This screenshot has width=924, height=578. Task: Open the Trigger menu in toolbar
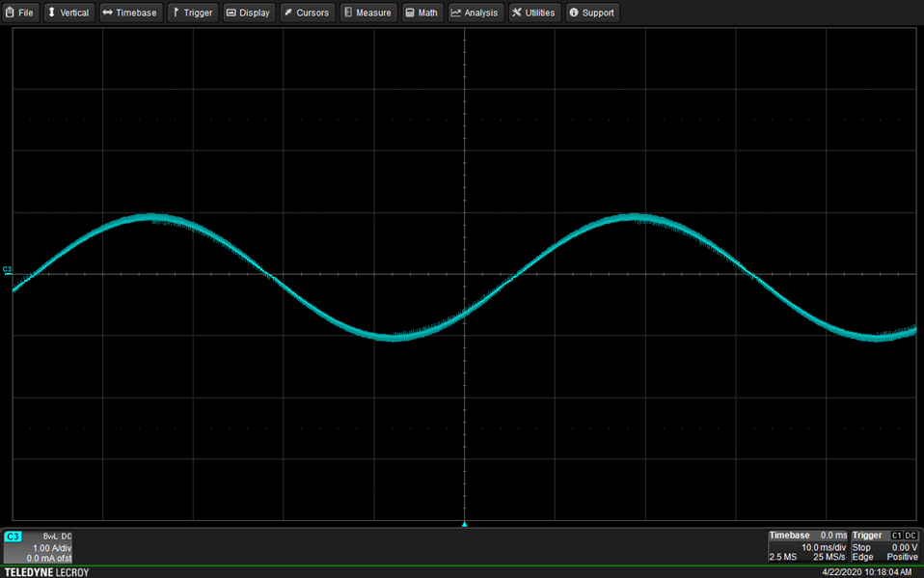click(193, 13)
